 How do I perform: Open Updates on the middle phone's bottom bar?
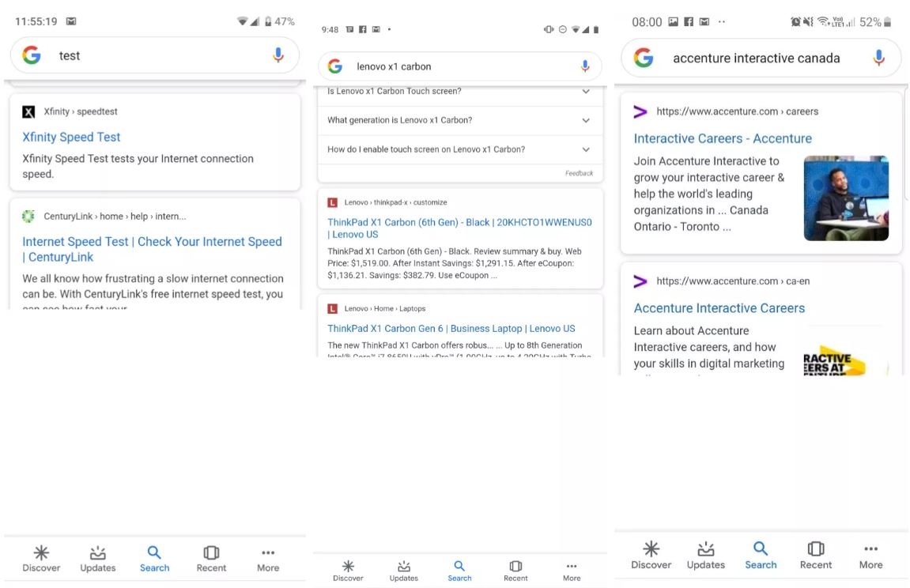403,571
